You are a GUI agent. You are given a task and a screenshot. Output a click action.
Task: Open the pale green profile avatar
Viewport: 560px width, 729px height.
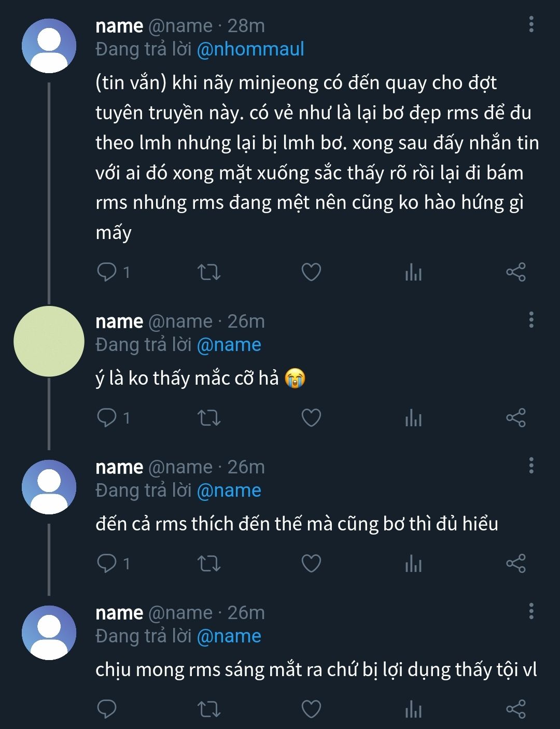click(49, 341)
